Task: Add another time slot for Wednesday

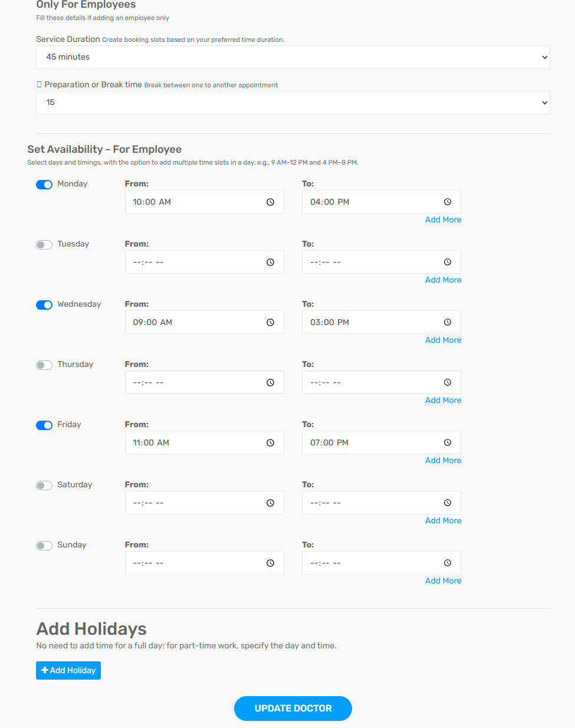Action: (443, 340)
